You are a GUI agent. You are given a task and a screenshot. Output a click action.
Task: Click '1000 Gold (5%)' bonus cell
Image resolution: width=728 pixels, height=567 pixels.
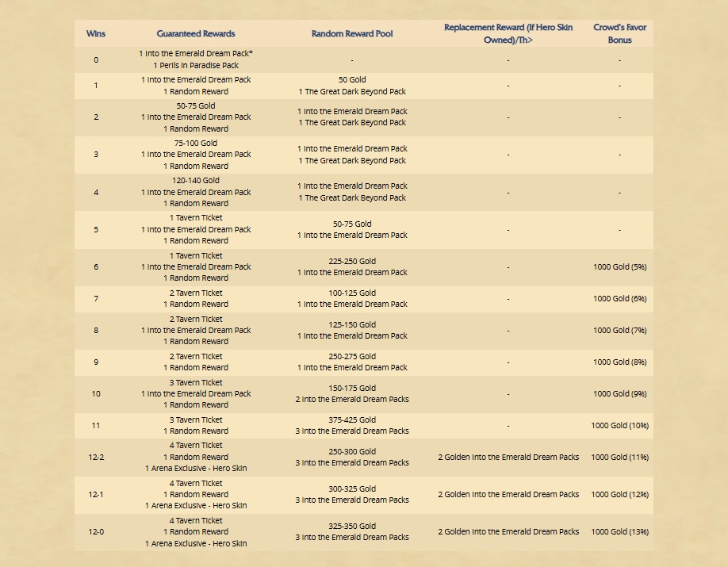[x=619, y=266]
